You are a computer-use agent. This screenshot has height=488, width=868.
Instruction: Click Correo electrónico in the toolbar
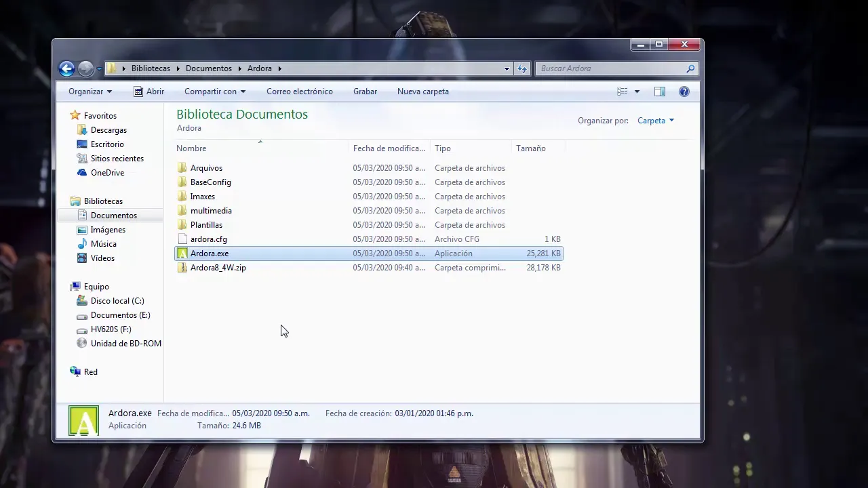tap(300, 91)
